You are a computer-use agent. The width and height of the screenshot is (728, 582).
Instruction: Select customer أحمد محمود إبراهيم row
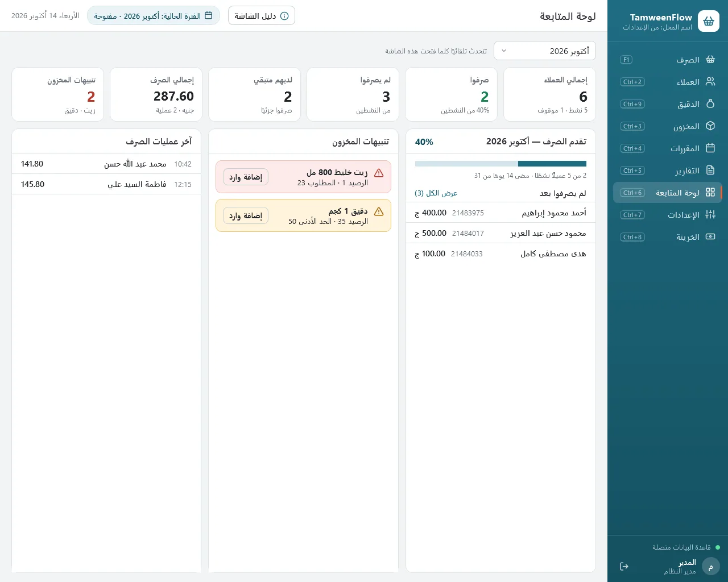500,213
